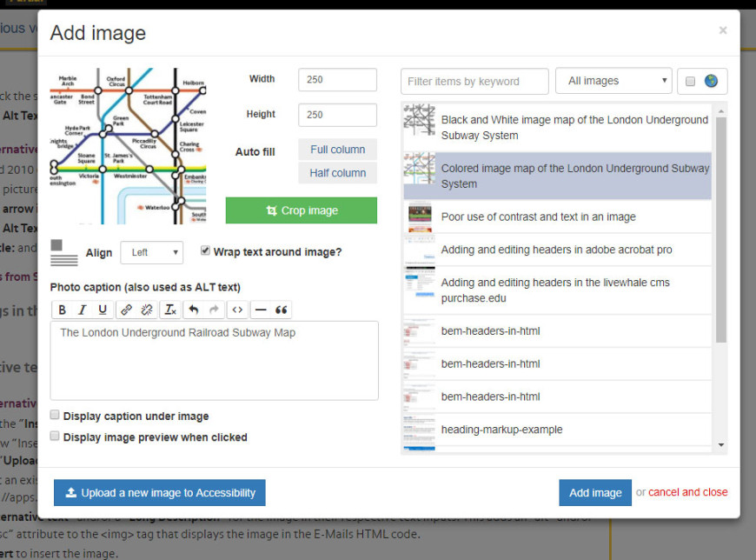Redo caption edit

[x=214, y=310]
